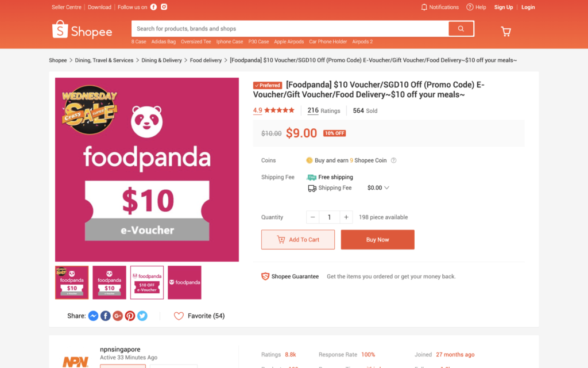The width and height of the screenshot is (588, 368).
Task: Increase quantity with plus button
Action: (346, 217)
